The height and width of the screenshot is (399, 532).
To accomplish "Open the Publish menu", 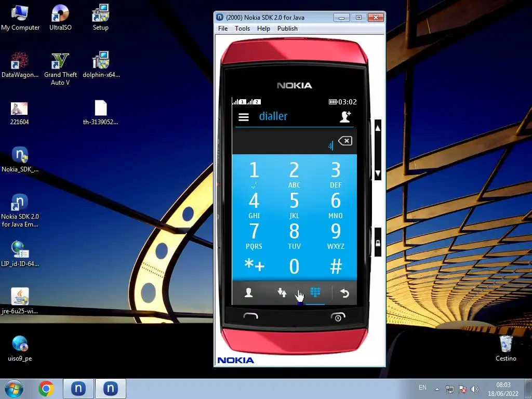I will coord(287,29).
